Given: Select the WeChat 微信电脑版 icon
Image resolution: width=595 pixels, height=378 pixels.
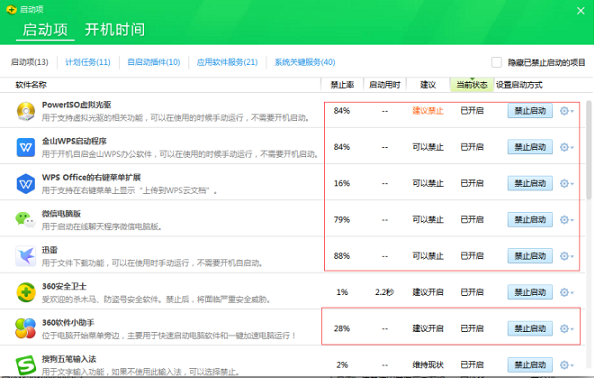Looking at the screenshot, I should (25, 220).
